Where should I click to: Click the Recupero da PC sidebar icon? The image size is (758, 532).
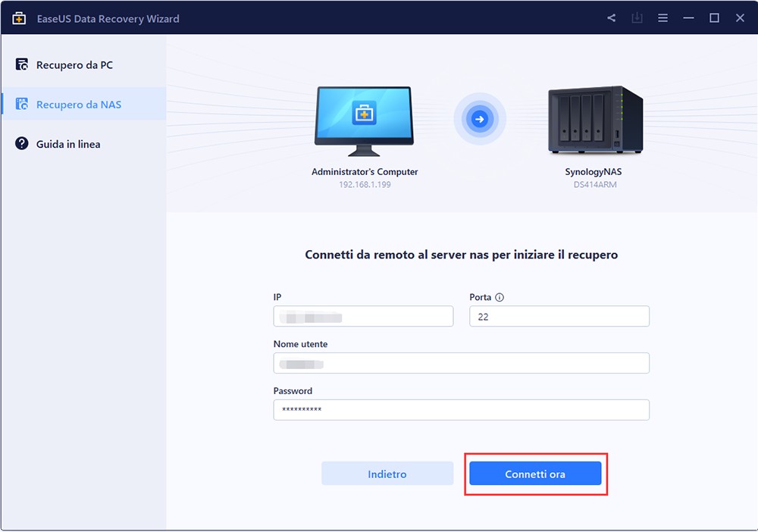click(22, 64)
